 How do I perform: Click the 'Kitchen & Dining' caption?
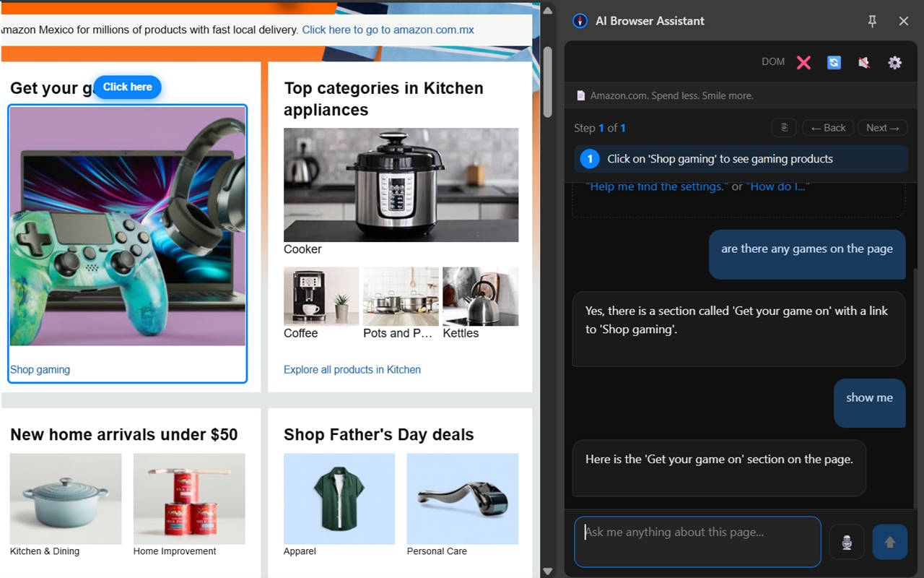[45, 551]
